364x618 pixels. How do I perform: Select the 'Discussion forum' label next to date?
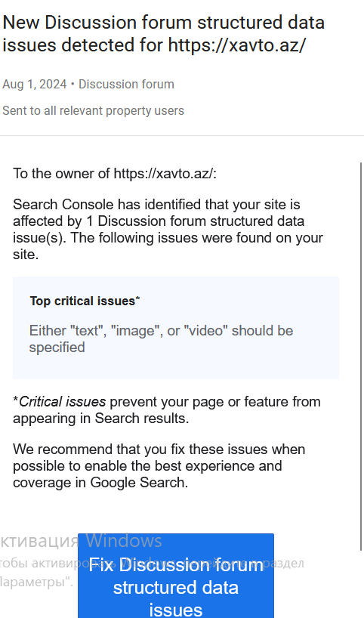pyautogui.click(x=126, y=85)
